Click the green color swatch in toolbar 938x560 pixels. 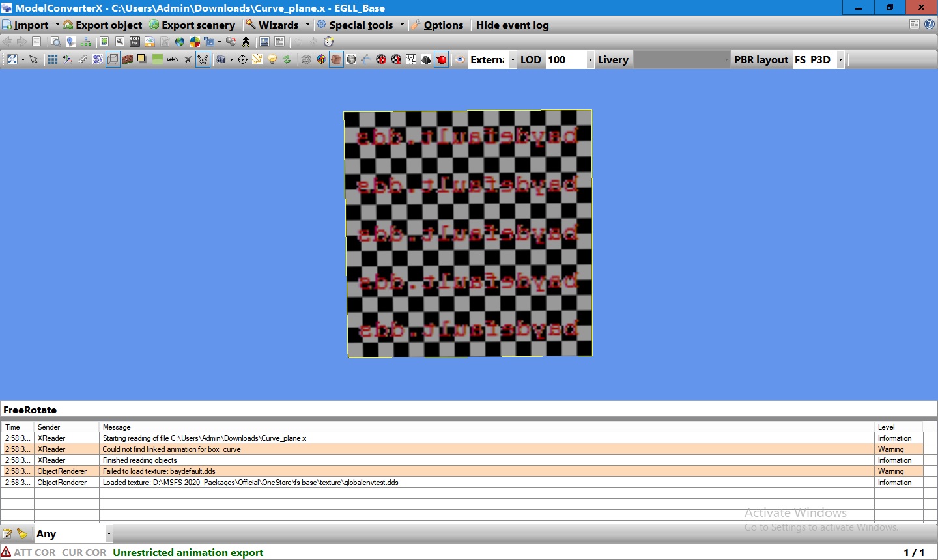tap(156, 59)
